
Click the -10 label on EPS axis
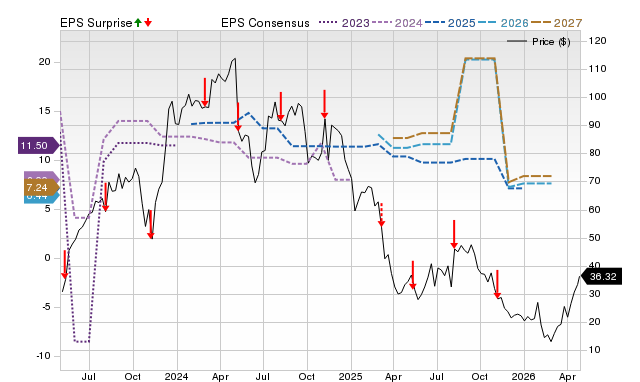point(43,356)
